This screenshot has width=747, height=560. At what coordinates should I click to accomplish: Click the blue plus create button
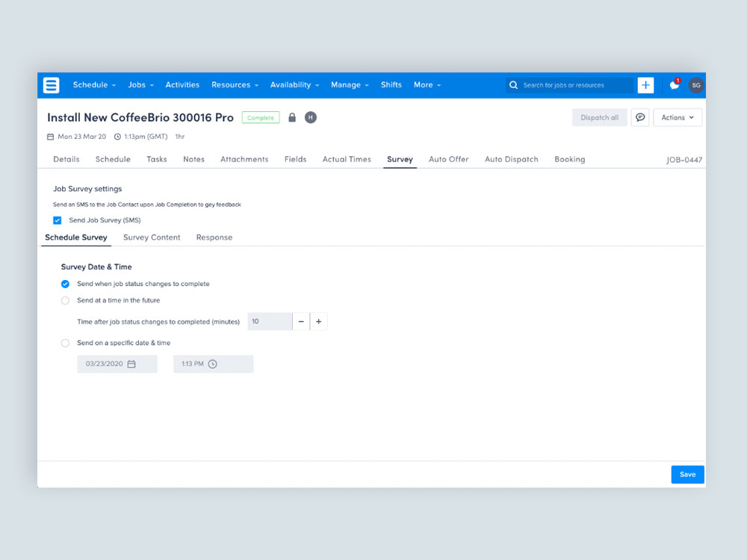[645, 85]
